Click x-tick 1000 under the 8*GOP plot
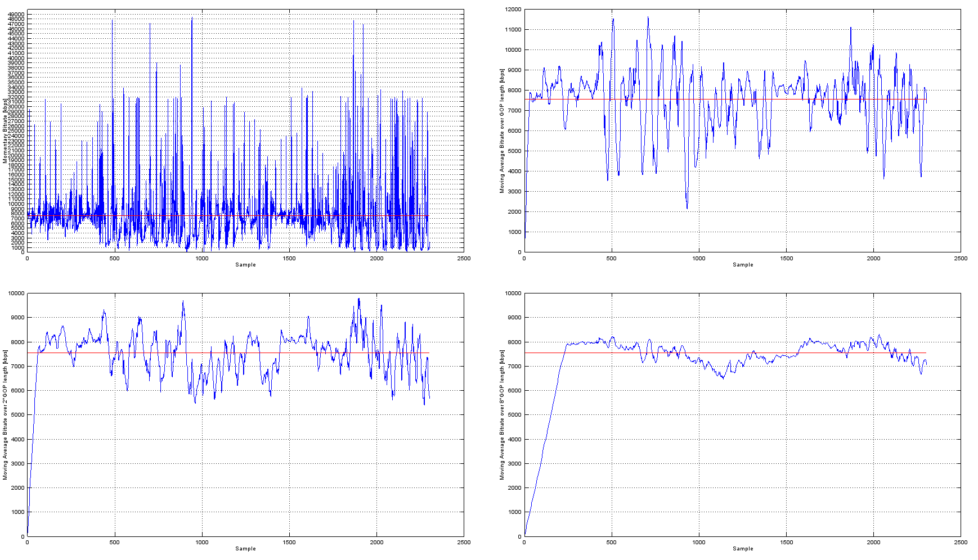 tap(698, 543)
